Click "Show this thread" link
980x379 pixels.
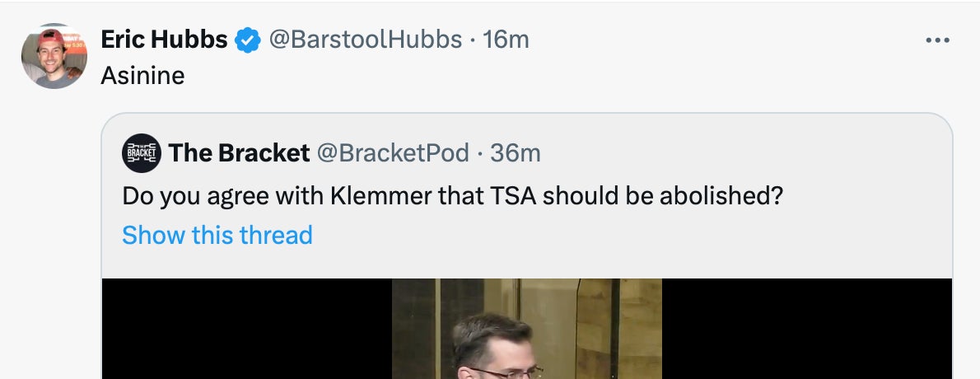click(x=217, y=236)
